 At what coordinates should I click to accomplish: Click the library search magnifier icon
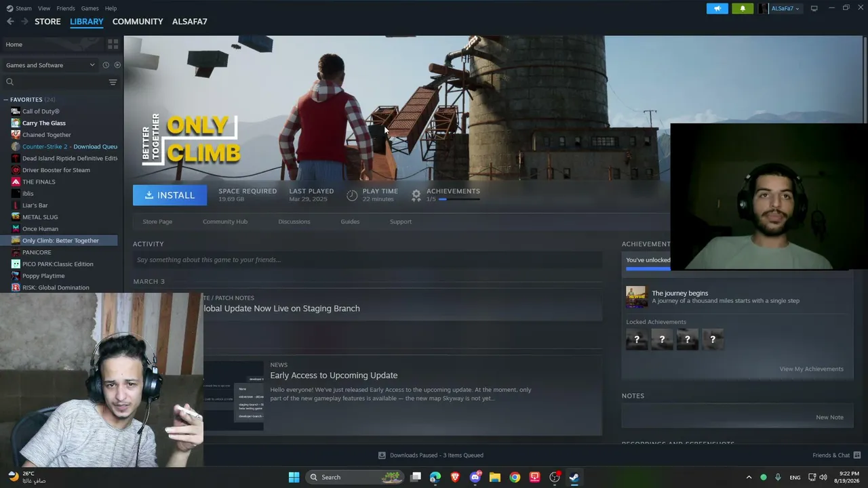[9, 82]
